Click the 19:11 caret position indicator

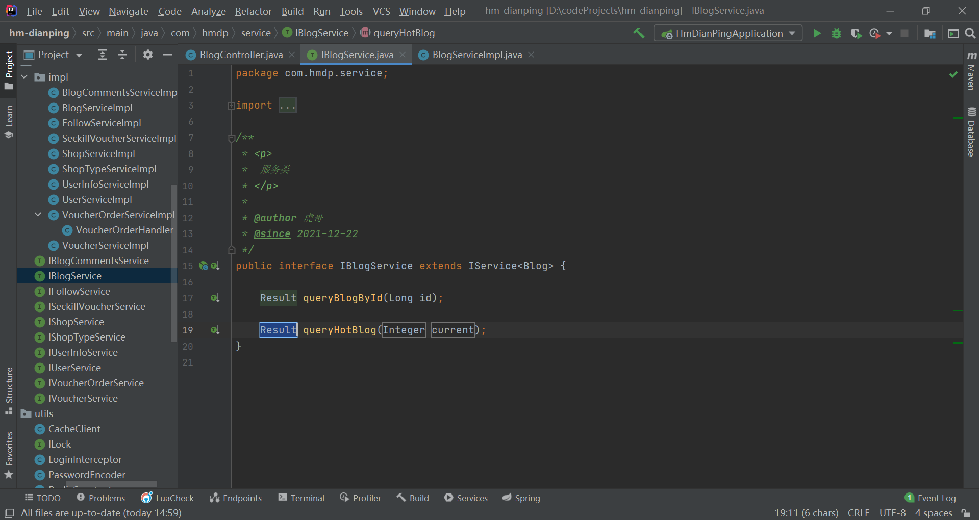(806, 513)
